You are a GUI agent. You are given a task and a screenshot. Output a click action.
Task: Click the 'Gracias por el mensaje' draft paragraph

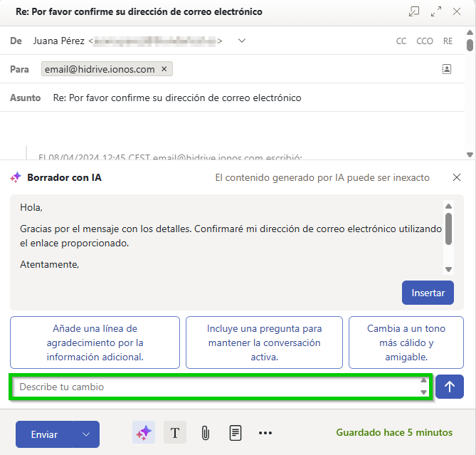(231, 236)
